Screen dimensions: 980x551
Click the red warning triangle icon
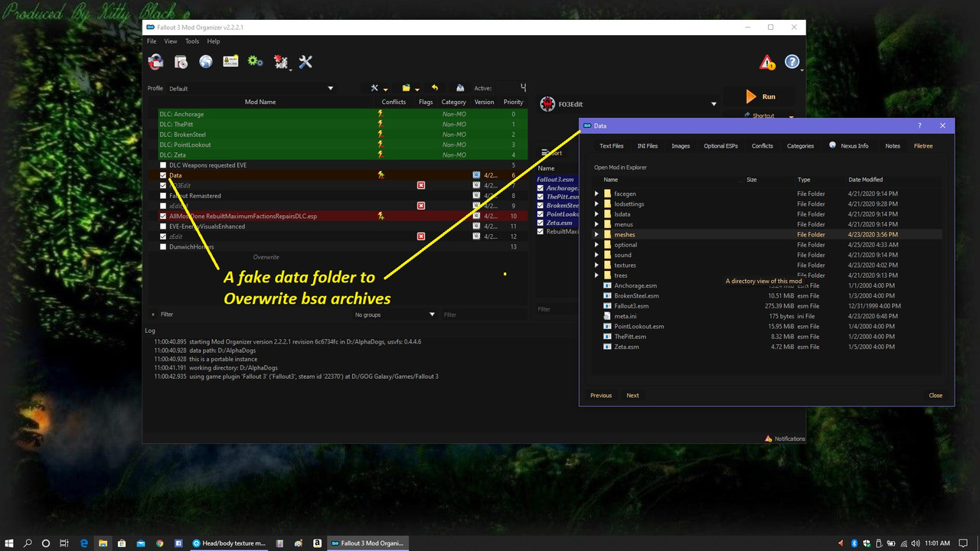point(767,62)
